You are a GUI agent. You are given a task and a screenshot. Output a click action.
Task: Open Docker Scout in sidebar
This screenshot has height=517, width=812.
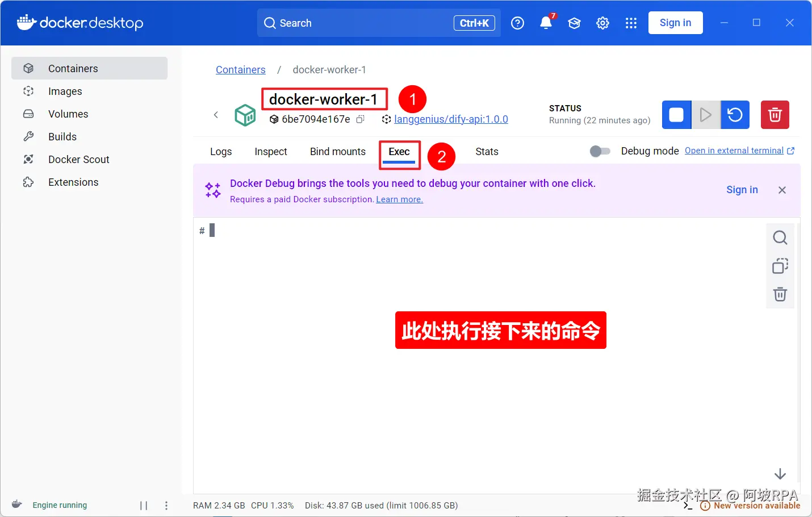coord(90,159)
